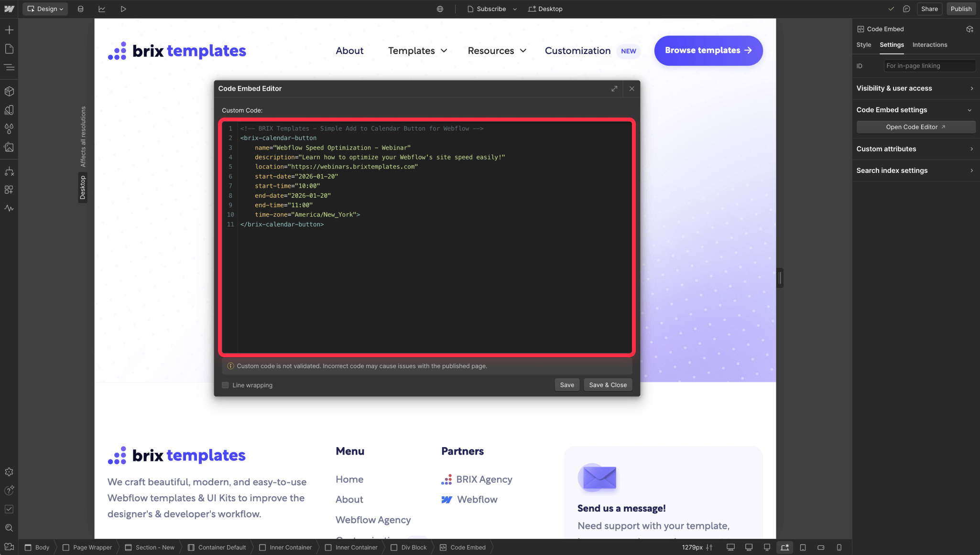
Task: Switch to the third desktop breakpoint icon
Action: [x=767, y=547]
